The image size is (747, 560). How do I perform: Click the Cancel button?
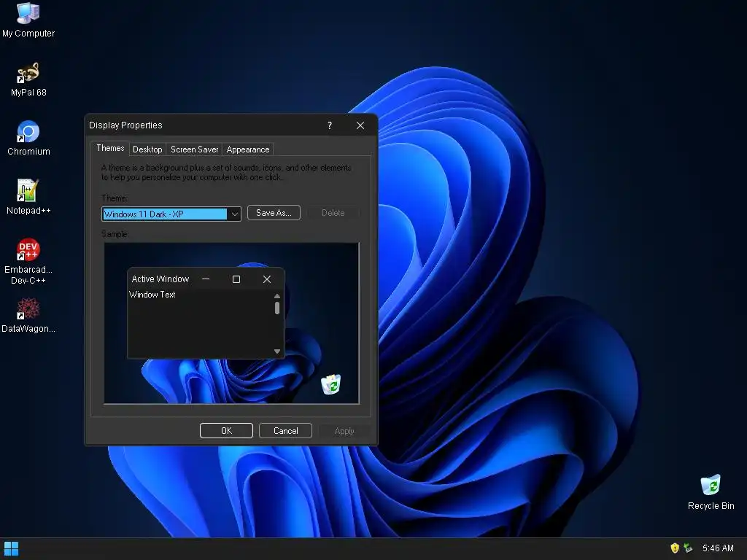[285, 430]
